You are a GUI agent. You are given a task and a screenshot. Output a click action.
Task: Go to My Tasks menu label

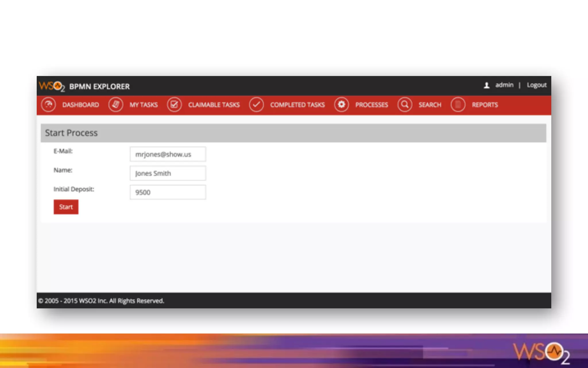[144, 105]
